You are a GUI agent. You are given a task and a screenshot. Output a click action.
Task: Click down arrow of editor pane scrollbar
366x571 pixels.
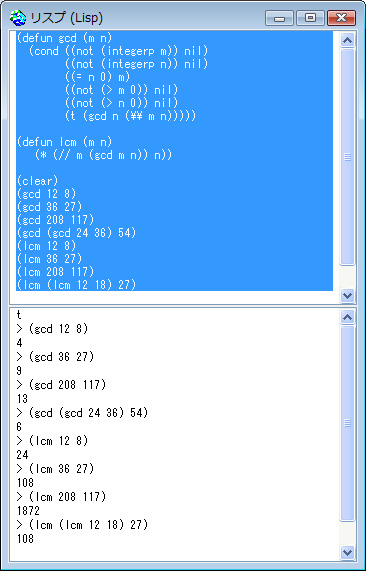click(x=347, y=295)
